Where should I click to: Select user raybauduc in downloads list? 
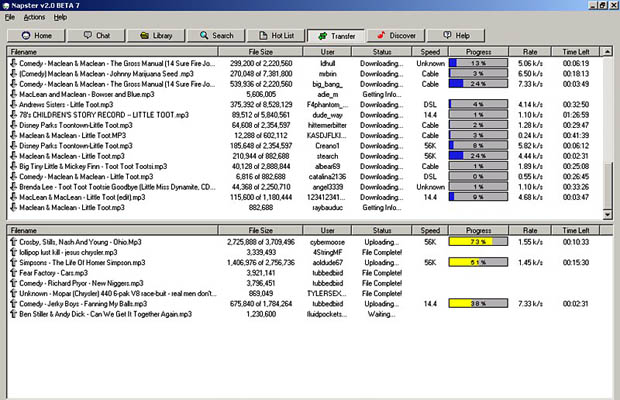point(327,207)
